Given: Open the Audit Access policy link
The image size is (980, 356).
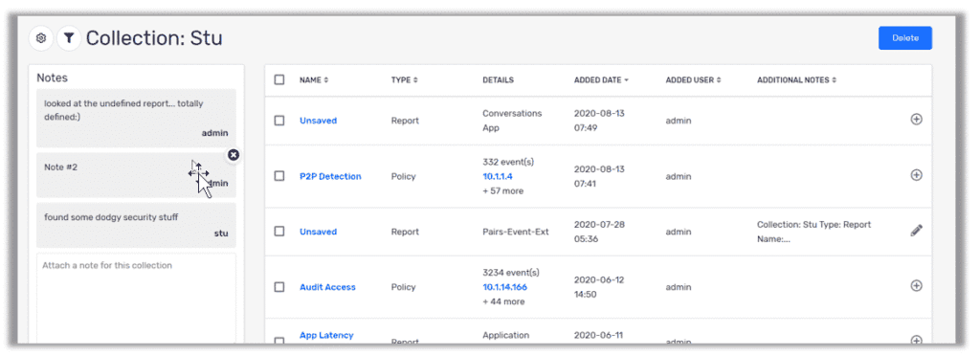Looking at the screenshot, I should tap(327, 287).
